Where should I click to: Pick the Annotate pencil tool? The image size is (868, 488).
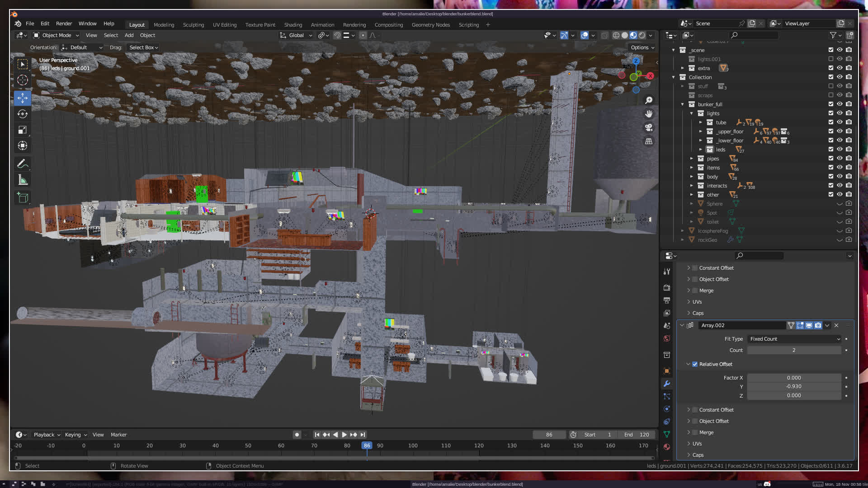click(23, 164)
